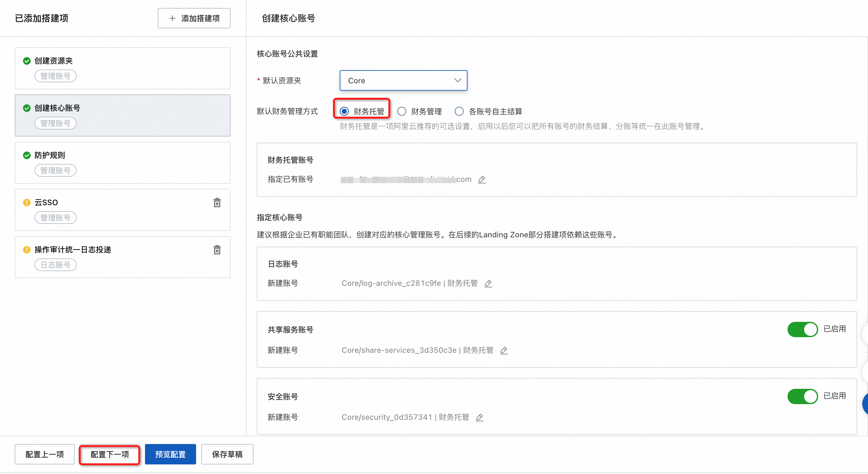This screenshot has height=474, width=868.
Task: Go back with 配置上一项 button
Action: pos(44,455)
